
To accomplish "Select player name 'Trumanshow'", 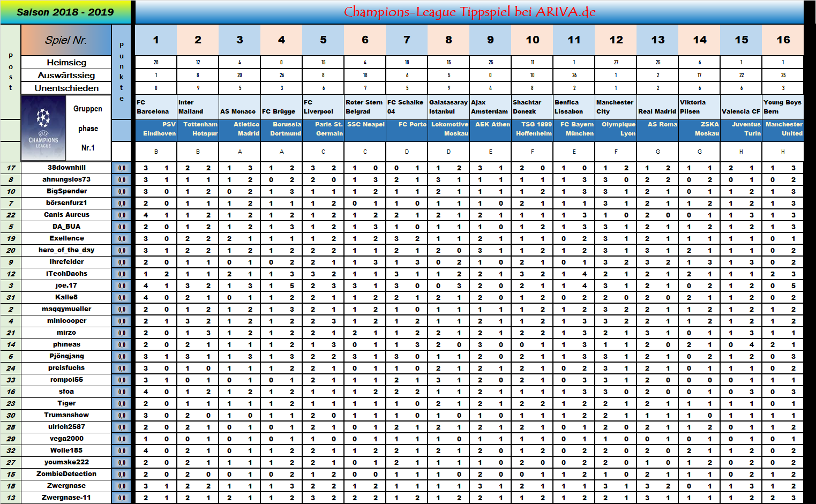I will click(x=66, y=415).
